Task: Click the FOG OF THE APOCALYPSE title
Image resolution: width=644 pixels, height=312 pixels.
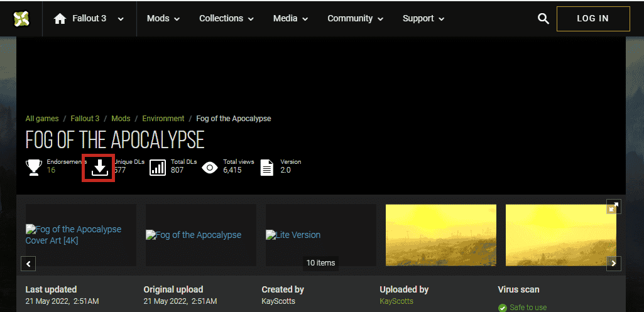Action: pos(115,141)
